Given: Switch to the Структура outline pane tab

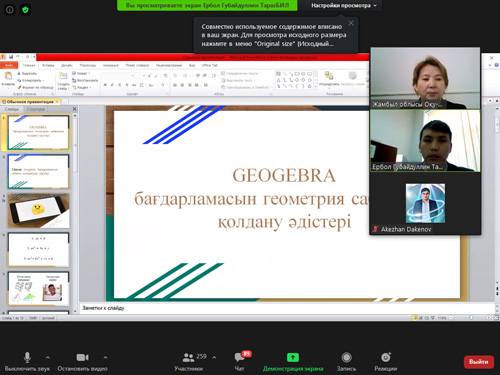Looking at the screenshot, I should 36,109.
